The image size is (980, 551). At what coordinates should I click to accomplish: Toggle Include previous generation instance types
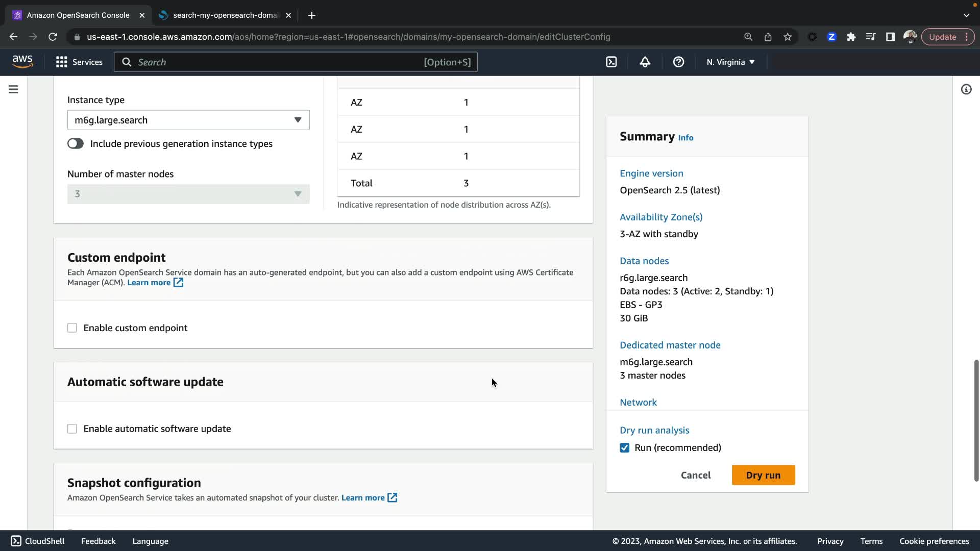(x=76, y=144)
